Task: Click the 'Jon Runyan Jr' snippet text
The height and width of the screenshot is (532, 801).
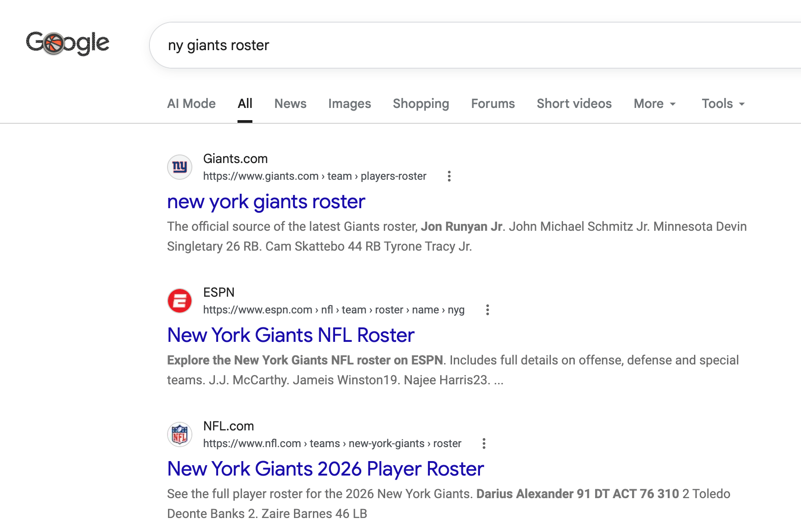Action: click(x=461, y=226)
